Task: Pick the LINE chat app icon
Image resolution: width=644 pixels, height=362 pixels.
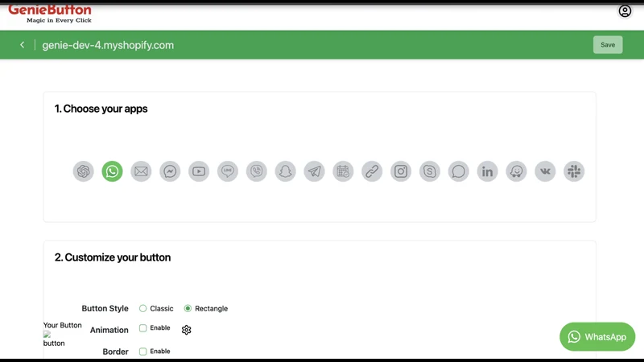Action: [228, 171]
